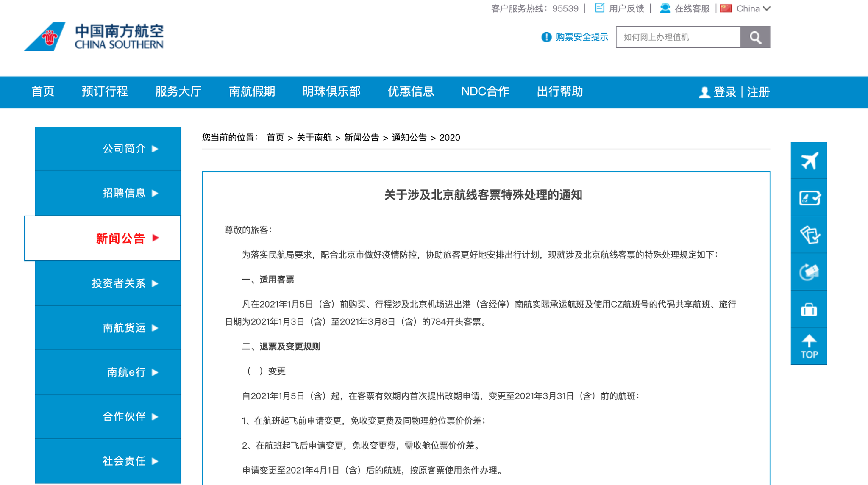Click 在线客服 text link

coord(692,8)
